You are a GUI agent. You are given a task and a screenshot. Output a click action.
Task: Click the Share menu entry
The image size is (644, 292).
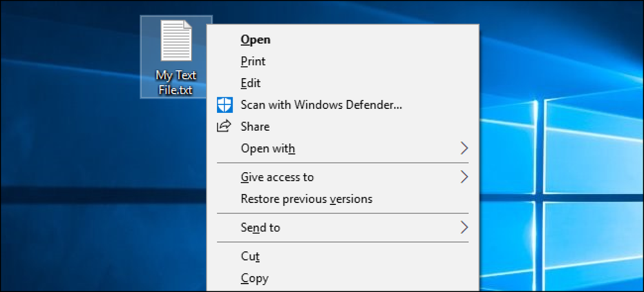(343, 126)
